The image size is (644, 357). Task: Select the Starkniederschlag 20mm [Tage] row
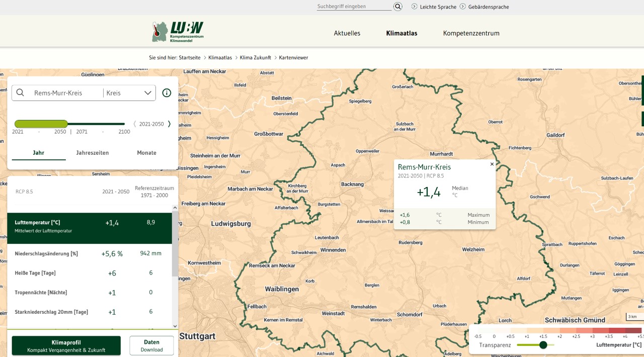(90, 312)
